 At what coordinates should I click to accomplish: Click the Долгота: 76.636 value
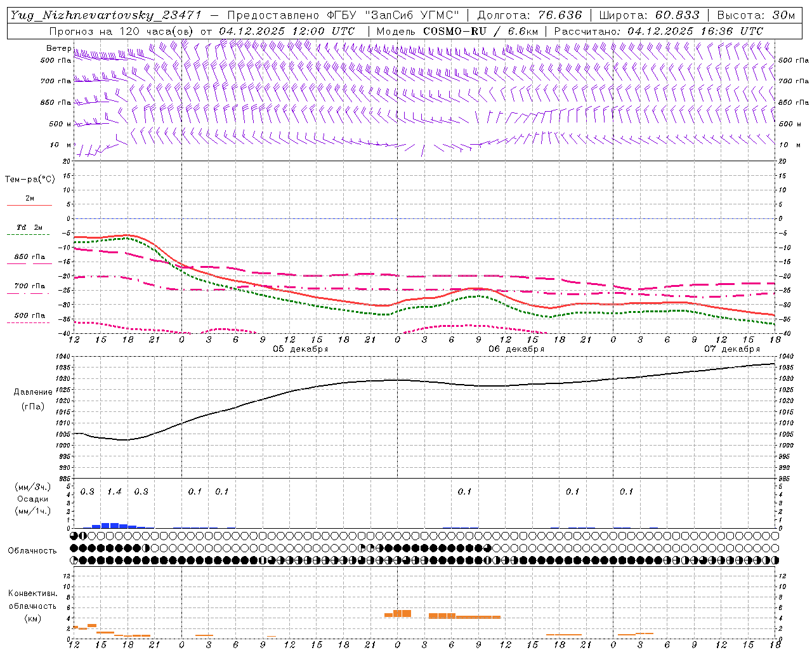tap(529, 15)
